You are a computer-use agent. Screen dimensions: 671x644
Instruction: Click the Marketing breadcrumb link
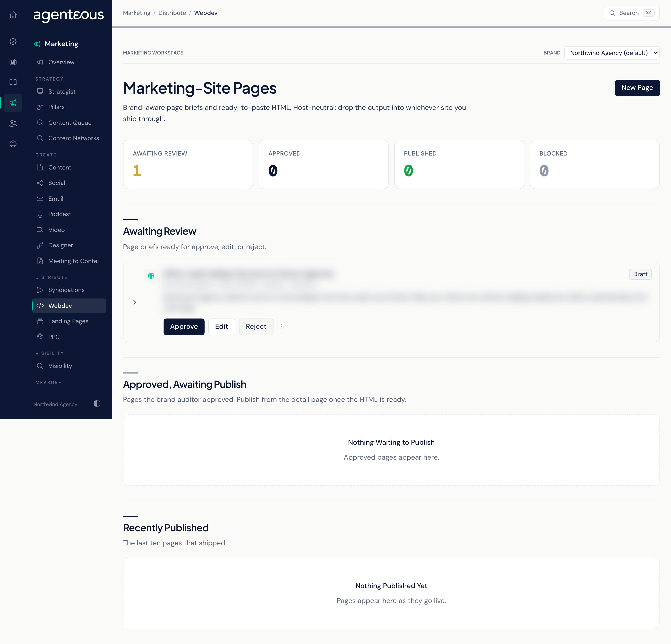coord(137,13)
